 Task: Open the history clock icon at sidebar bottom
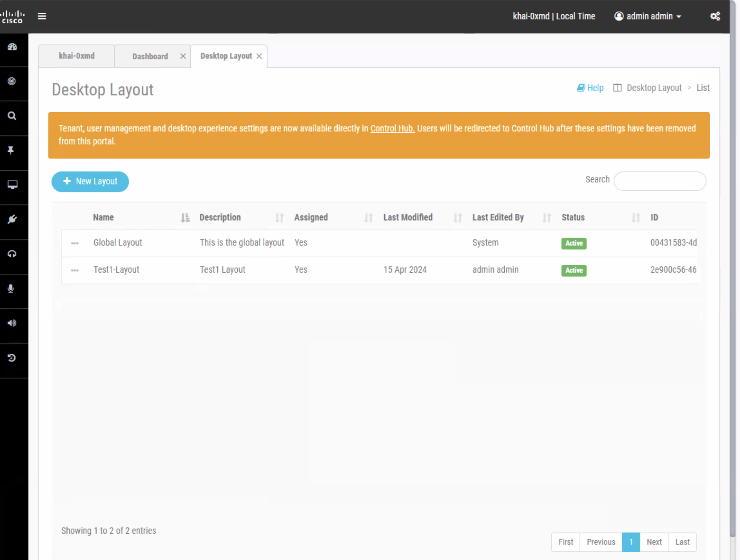11,357
